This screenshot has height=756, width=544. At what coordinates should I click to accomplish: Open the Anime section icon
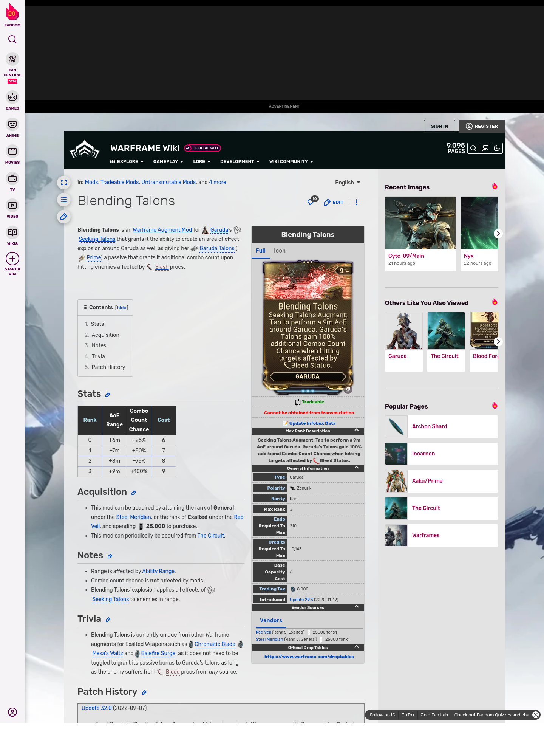12,124
